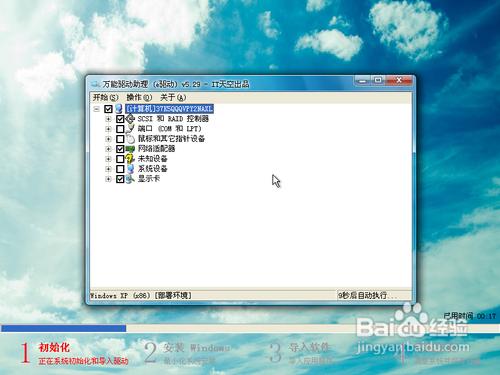This screenshot has width=500, height=375.
Task: Select the 鼠标和其它指针设备 label
Action: click(171, 139)
